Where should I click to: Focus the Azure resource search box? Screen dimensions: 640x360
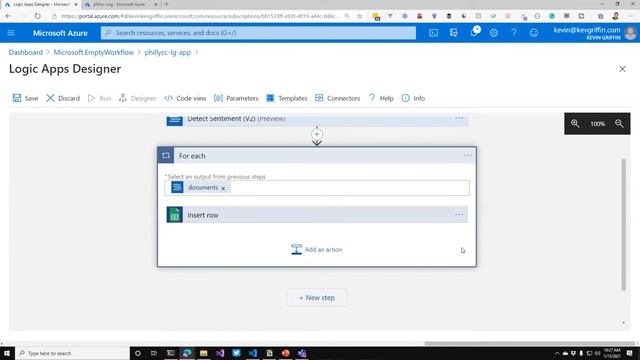(x=258, y=33)
